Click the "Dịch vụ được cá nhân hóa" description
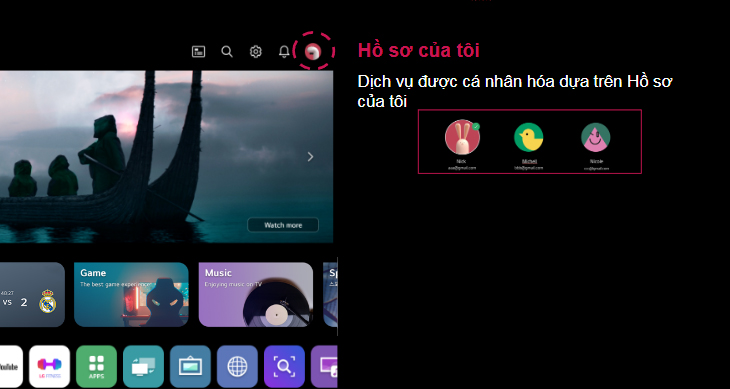The width and height of the screenshot is (730, 389). tap(515, 91)
